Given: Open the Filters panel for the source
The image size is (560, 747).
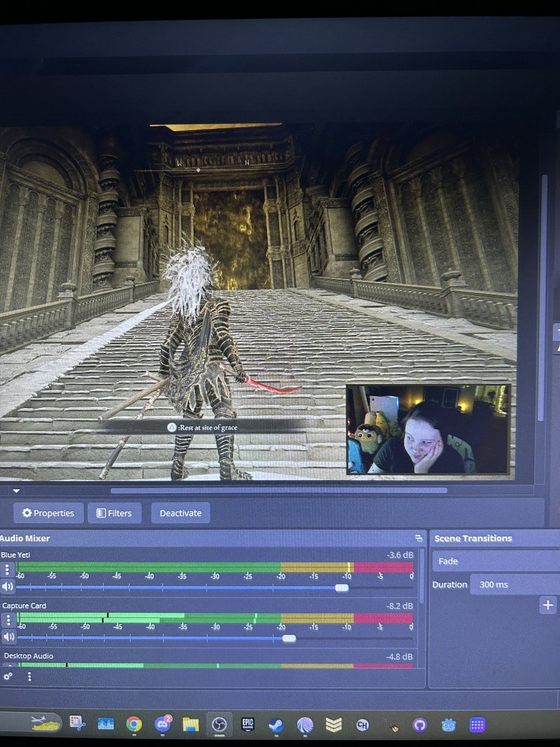Looking at the screenshot, I should [114, 513].
